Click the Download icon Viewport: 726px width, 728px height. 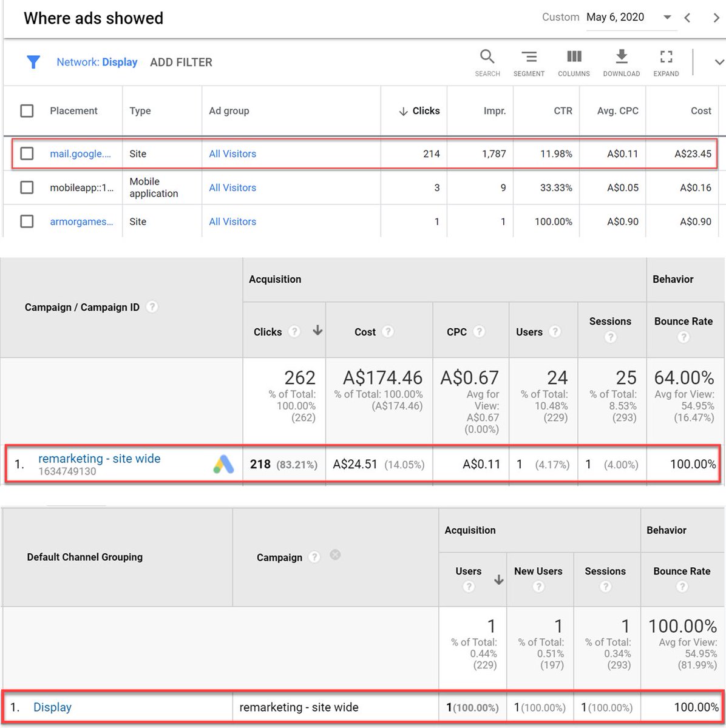pyautogui.click(x=621, y=57)
